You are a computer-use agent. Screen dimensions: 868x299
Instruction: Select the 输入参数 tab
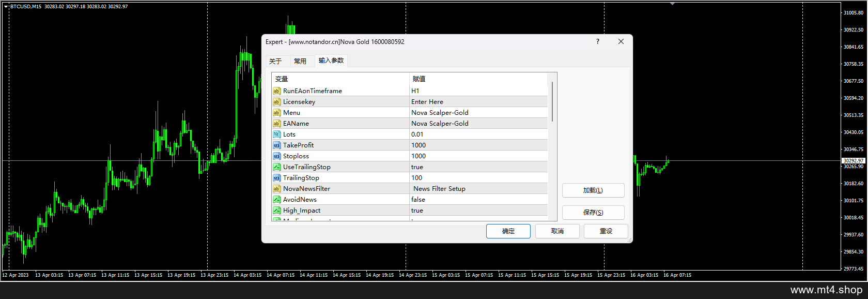[x=331, y=61]
